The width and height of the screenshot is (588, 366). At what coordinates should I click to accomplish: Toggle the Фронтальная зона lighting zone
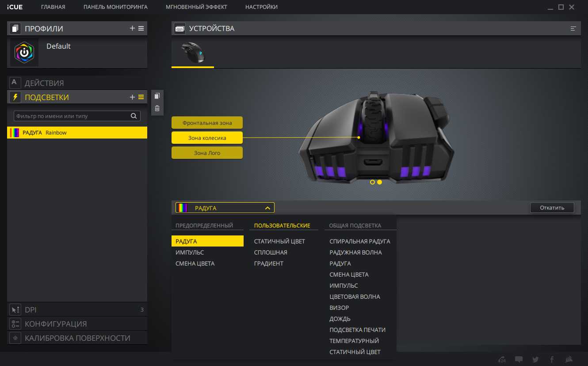tap(207, 123)
